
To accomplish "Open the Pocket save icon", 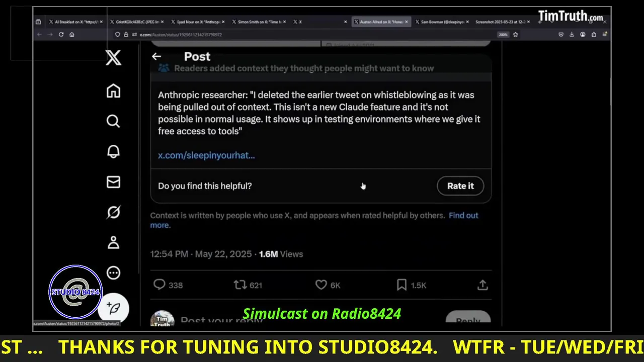I will (561, 35).
